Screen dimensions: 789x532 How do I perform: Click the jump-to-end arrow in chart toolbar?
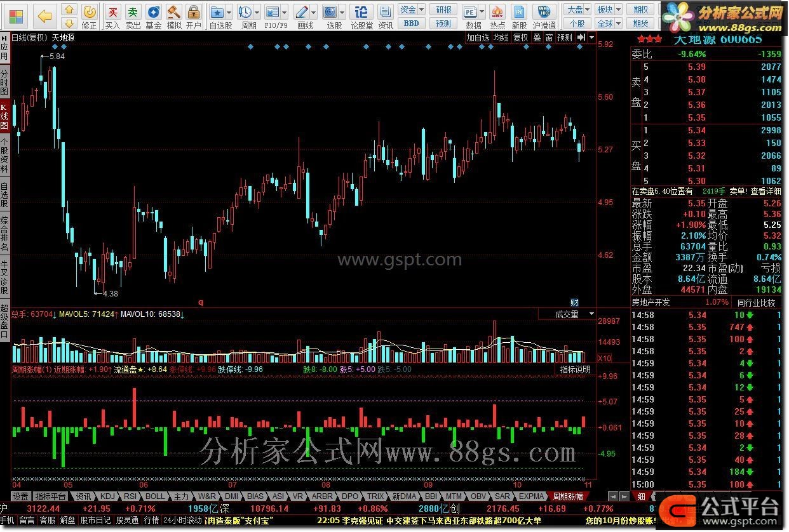(581, 37)
